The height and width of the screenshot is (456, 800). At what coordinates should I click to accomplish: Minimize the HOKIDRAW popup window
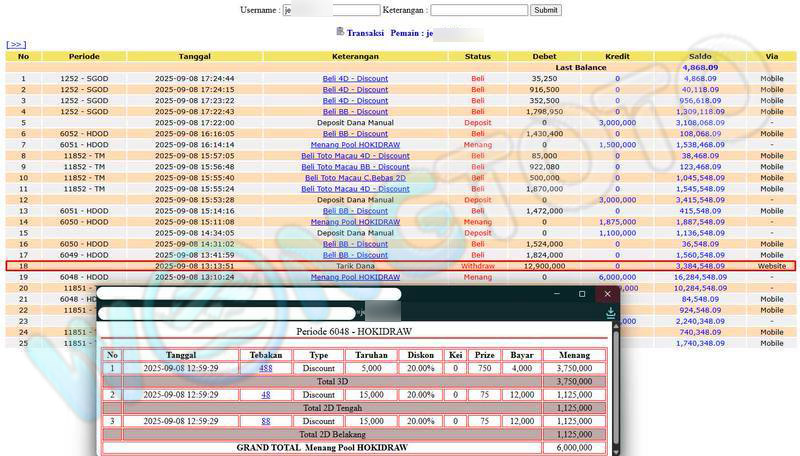(x=558, y=294)
